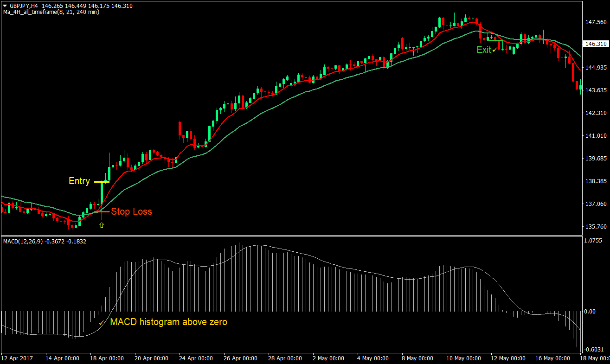
Task: Select the yellow Entry annotation
Action: pyautogui.click(x=79, y=181)
